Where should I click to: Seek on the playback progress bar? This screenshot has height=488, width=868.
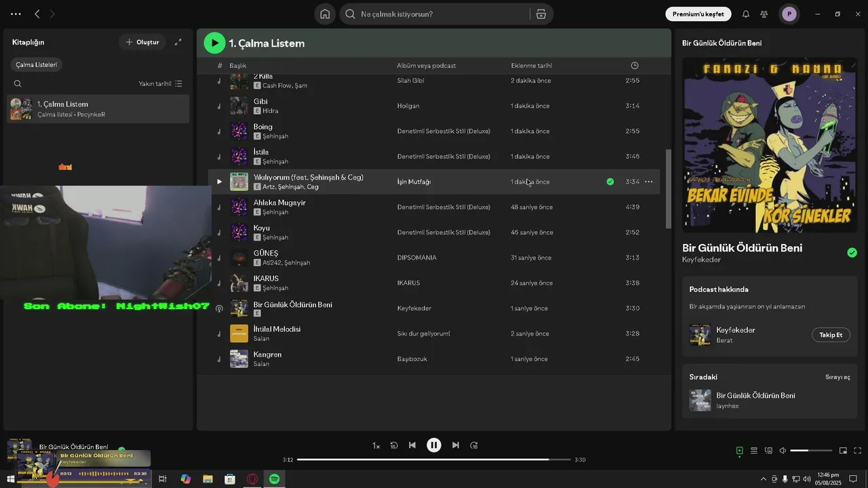(434, 460)
